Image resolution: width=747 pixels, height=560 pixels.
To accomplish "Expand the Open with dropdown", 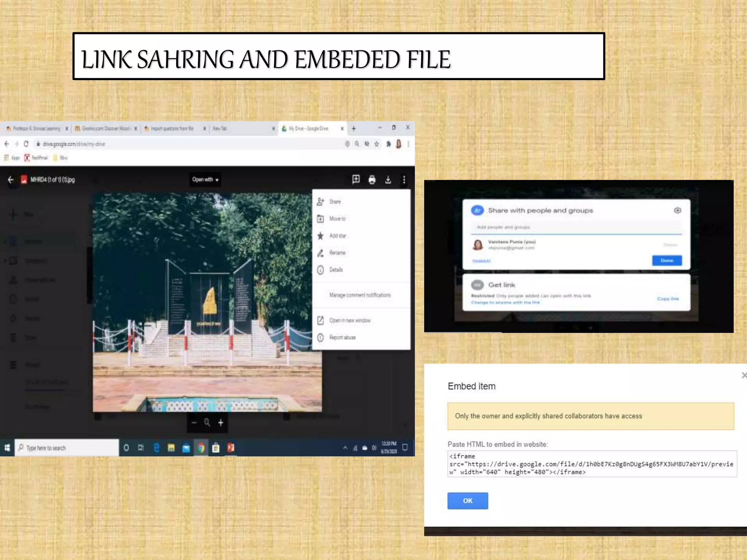I will pos(205,179).
